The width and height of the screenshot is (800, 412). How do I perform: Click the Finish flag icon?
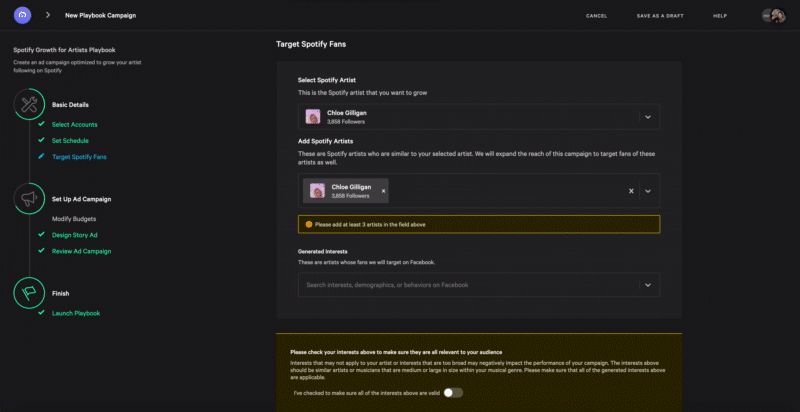[x=27, y=293]
